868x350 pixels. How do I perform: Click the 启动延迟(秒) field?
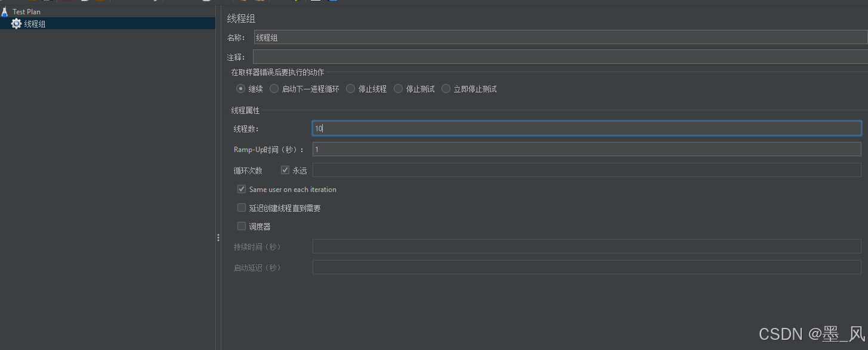pyautogui.click(x=587, y=267)
